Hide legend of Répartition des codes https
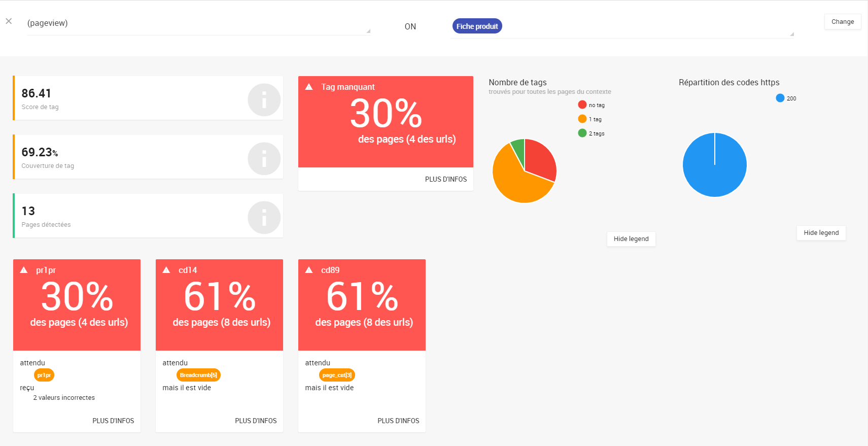 821,233
